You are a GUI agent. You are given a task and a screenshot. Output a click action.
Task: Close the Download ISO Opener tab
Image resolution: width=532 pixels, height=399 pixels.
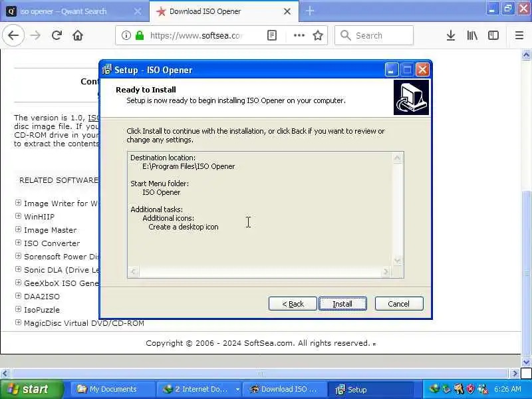tap(287, 11)
